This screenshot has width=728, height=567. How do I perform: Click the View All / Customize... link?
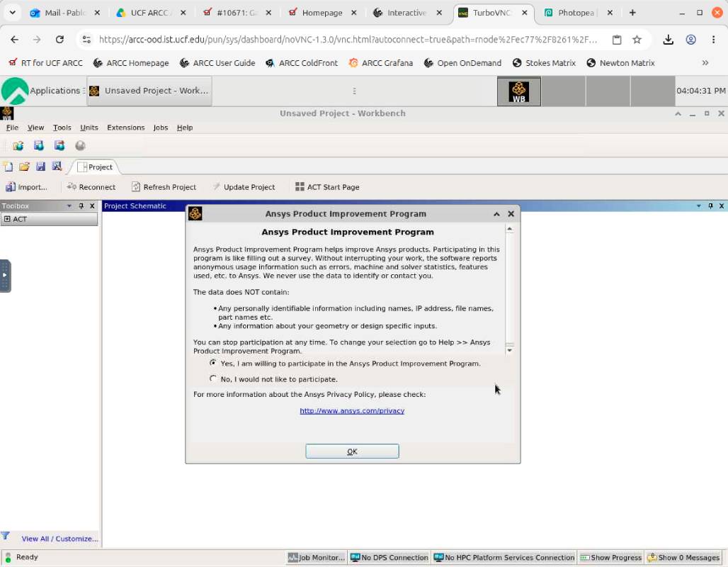coord(60,539)
